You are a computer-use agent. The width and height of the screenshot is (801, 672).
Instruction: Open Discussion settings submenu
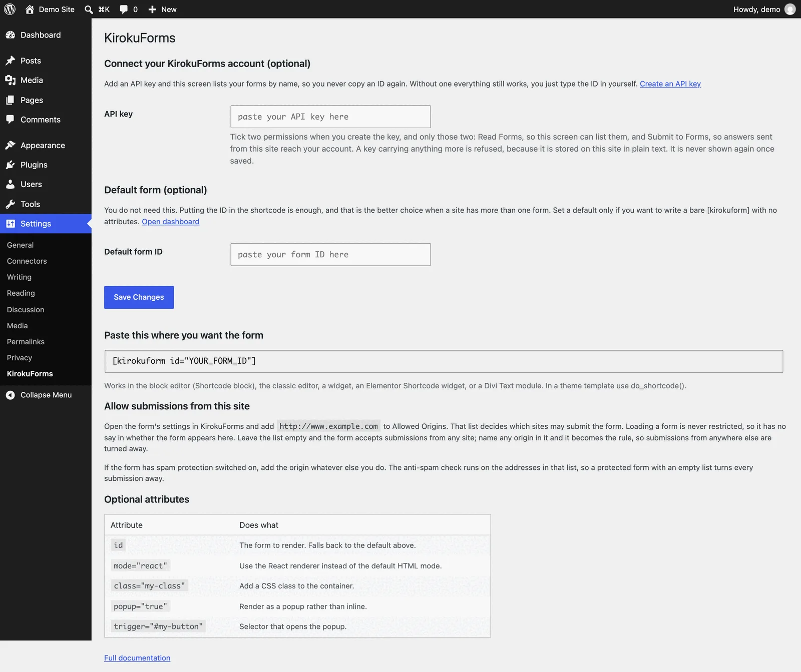click(26, 310)
